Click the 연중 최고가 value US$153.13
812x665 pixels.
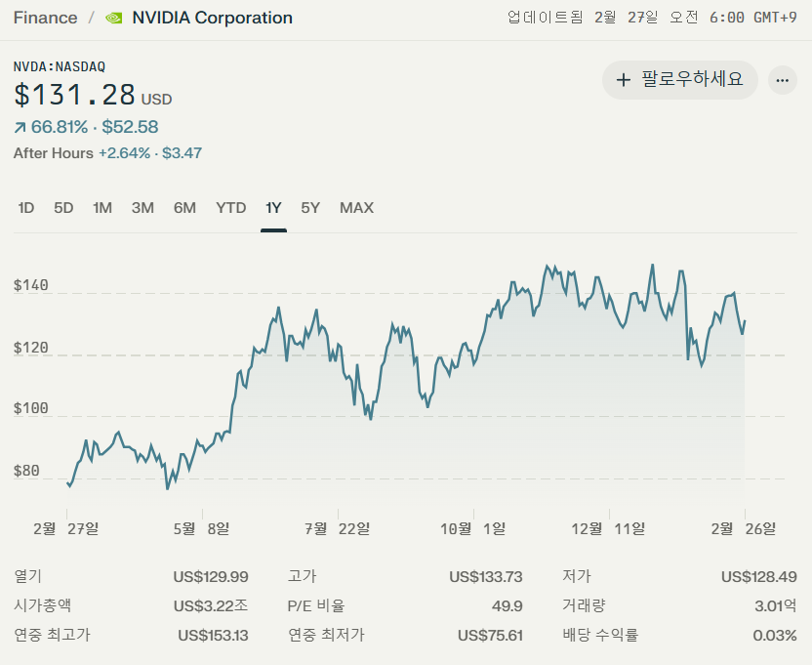coord(214,636)
